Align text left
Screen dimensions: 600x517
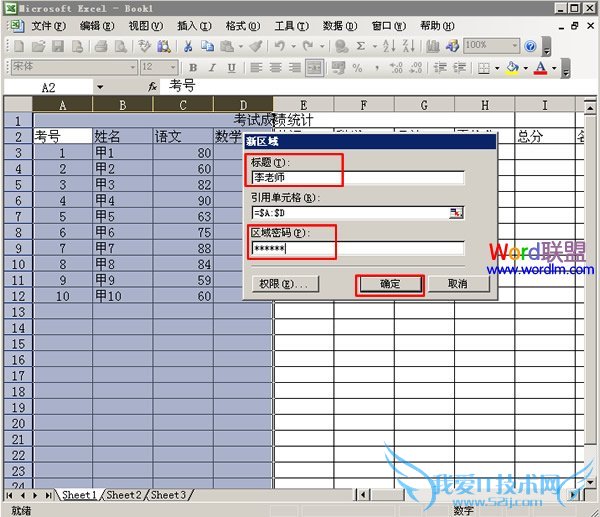(256, 68)
